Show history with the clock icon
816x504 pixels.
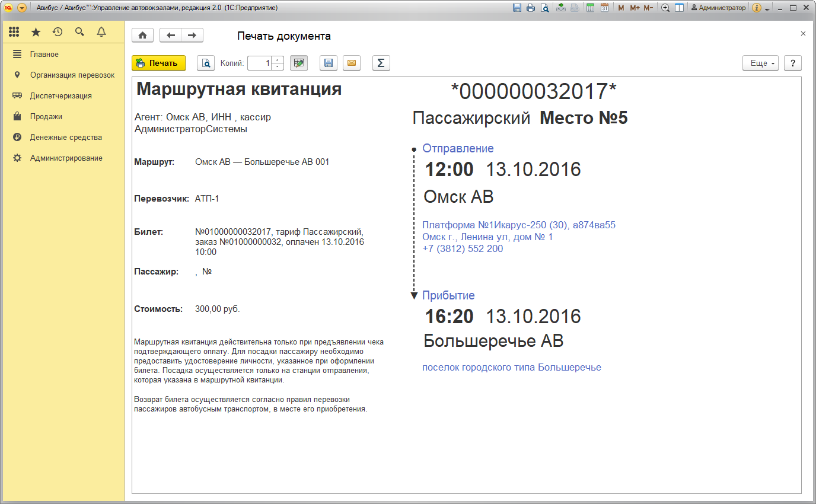(58, 32)
